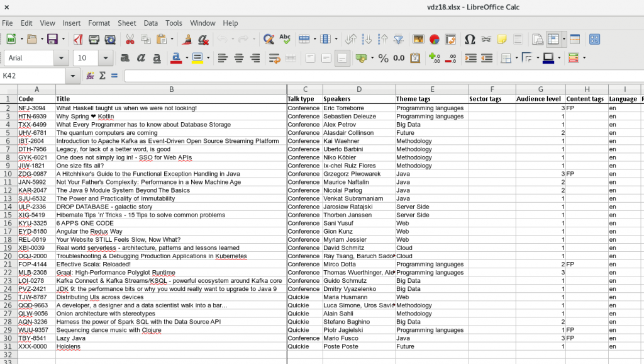This screenshot has height=364, width=644.
Task: Select the row 10 header
Action: tap(9, 174)
